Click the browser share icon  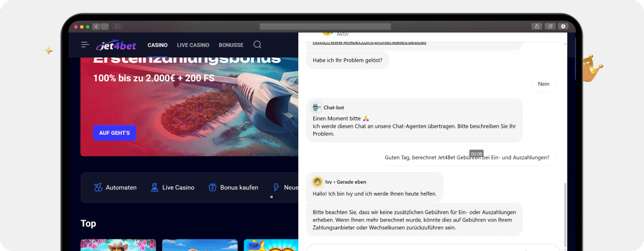537,26
